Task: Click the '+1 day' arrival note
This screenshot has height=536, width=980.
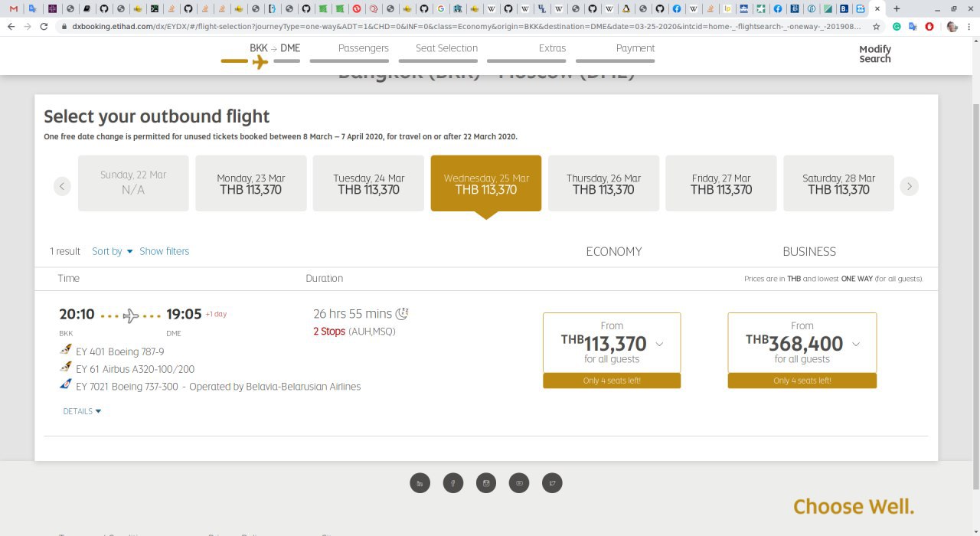Action: [x=216, y=314]
